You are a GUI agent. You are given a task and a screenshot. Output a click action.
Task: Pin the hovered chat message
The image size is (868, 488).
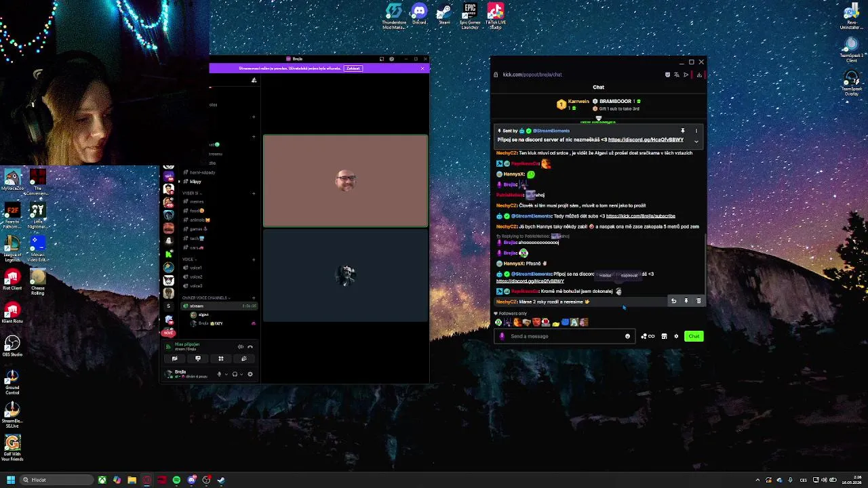(x=686, y=301)
